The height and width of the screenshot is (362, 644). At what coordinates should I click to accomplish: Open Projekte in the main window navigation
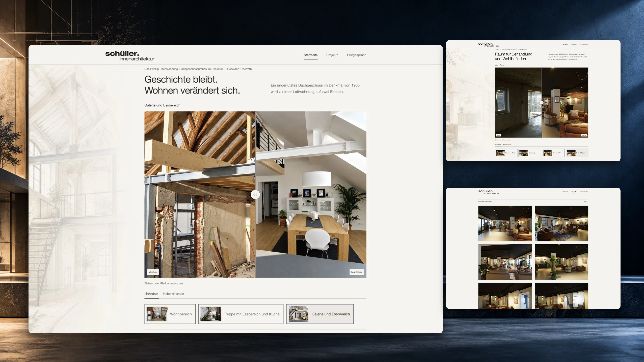(x=332, y=55)
